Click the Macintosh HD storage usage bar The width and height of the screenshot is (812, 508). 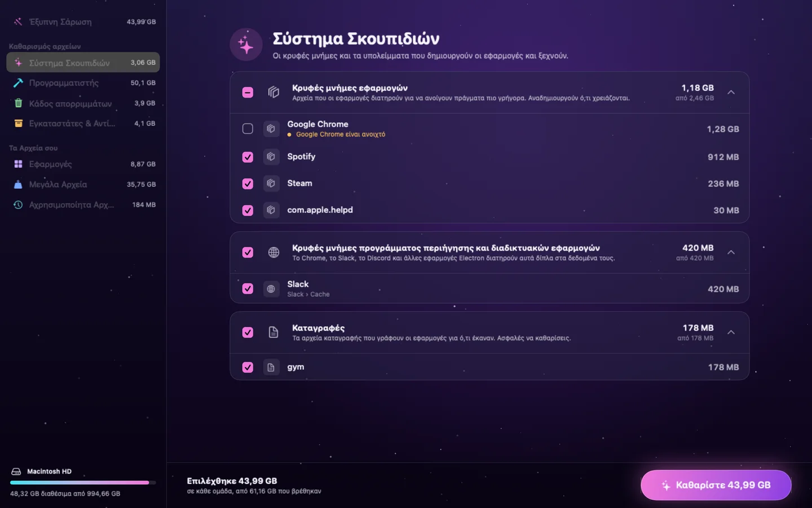(x=83, y=483)
